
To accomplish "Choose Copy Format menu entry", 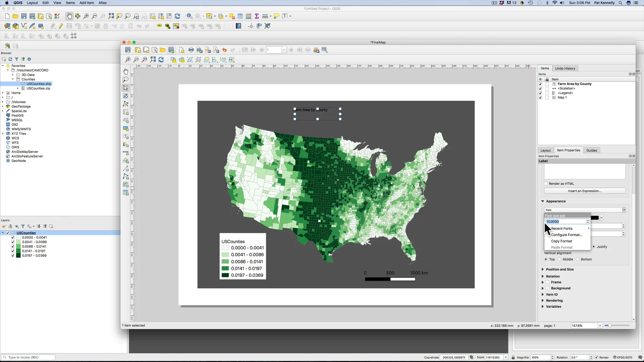I will click(561, 241).
